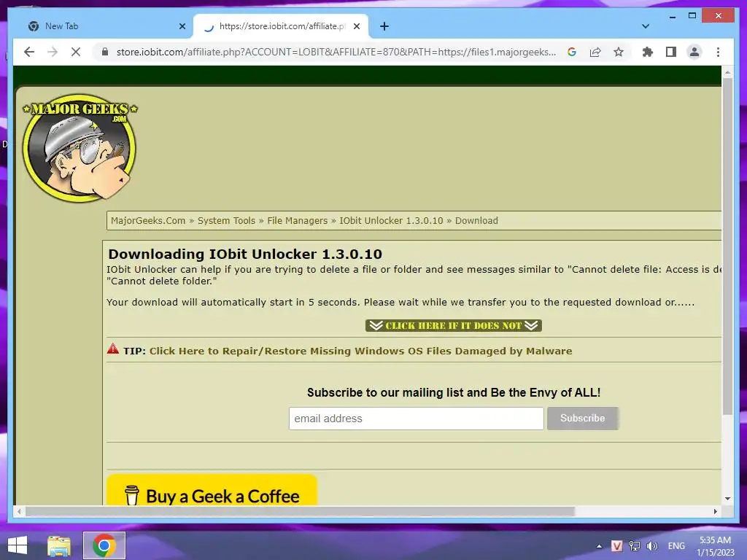Click the Chrome taskbar icon

click(104, 545)
